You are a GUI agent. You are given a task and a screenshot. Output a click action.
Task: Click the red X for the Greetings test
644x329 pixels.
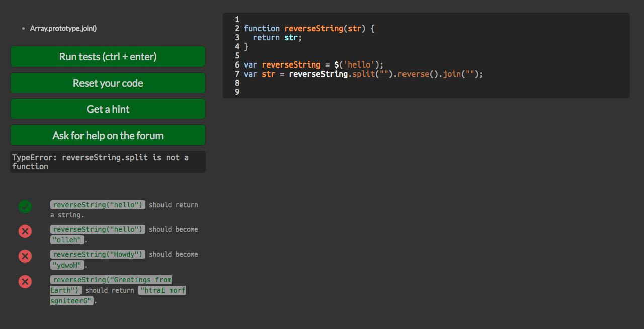(25, 282)
